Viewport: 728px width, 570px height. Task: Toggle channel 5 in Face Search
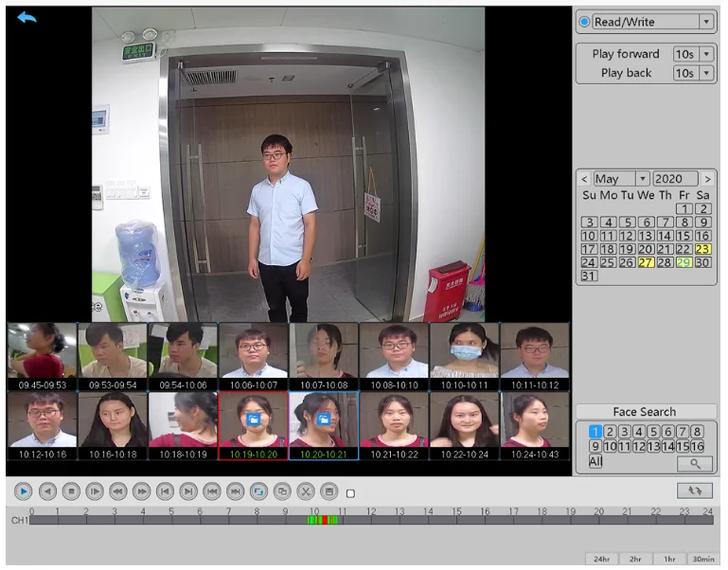653,432
